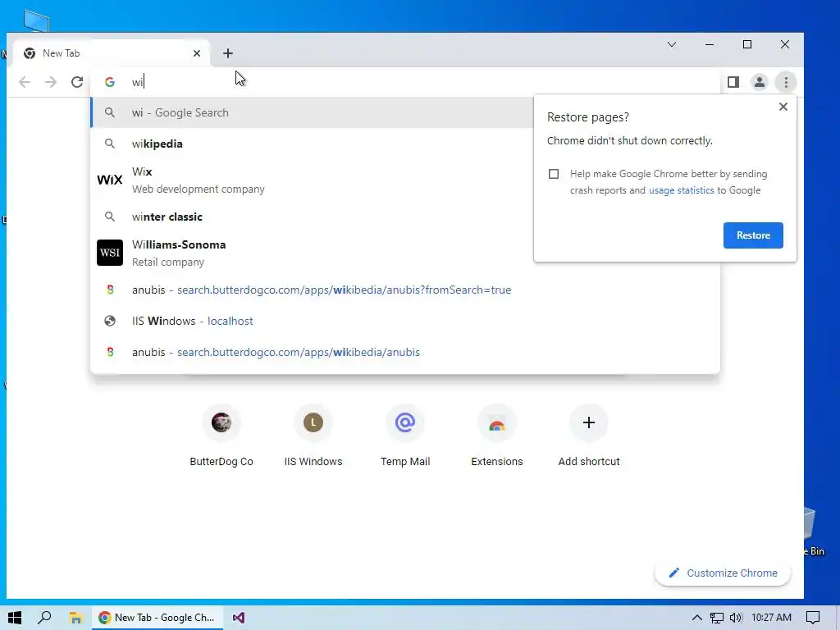Open the Extensions shortcut
840x630 pixels.
click(x=497, y=436)
